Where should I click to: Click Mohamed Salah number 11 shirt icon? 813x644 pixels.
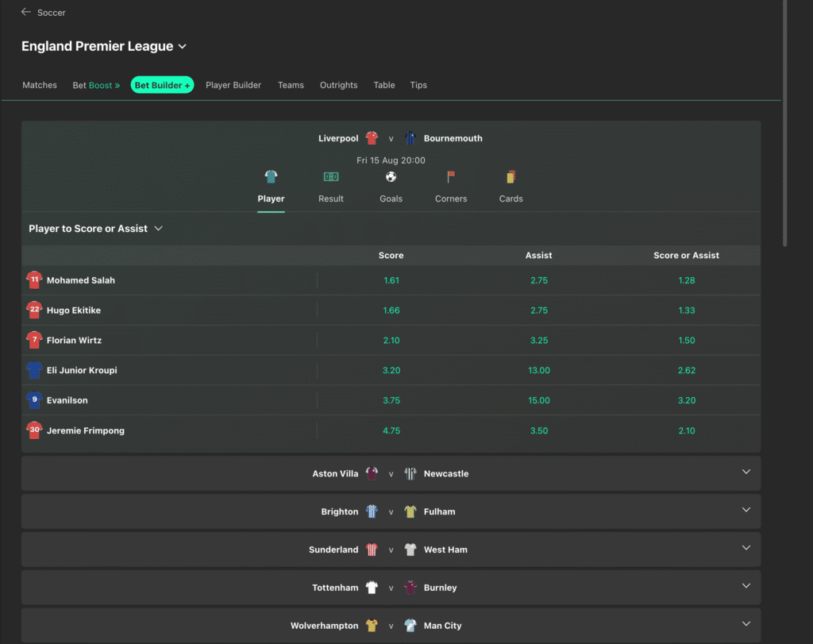(34, 280)
